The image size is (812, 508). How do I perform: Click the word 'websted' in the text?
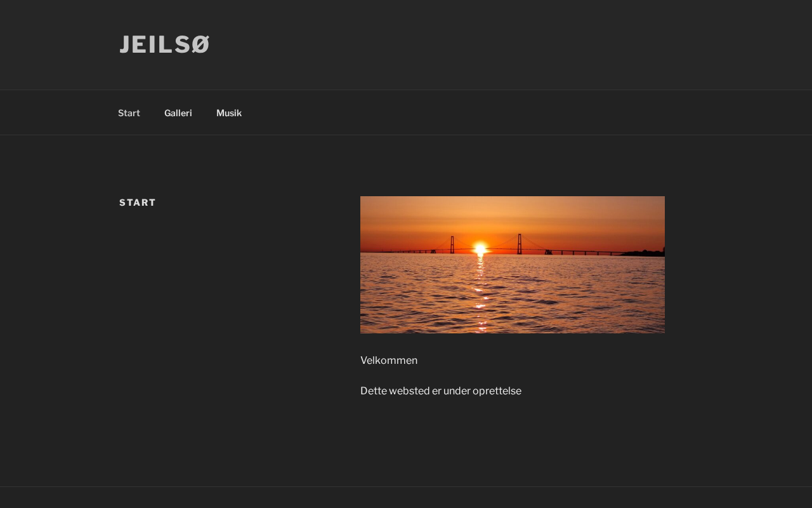click(x=409, y=391)
